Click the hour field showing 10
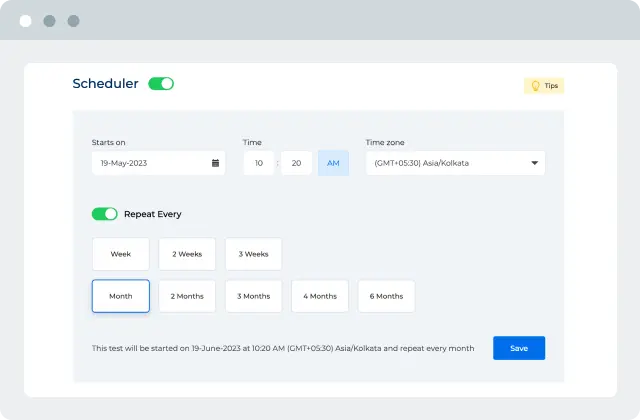640x420 pixels. pyautogui.click(x=258, y=163)
